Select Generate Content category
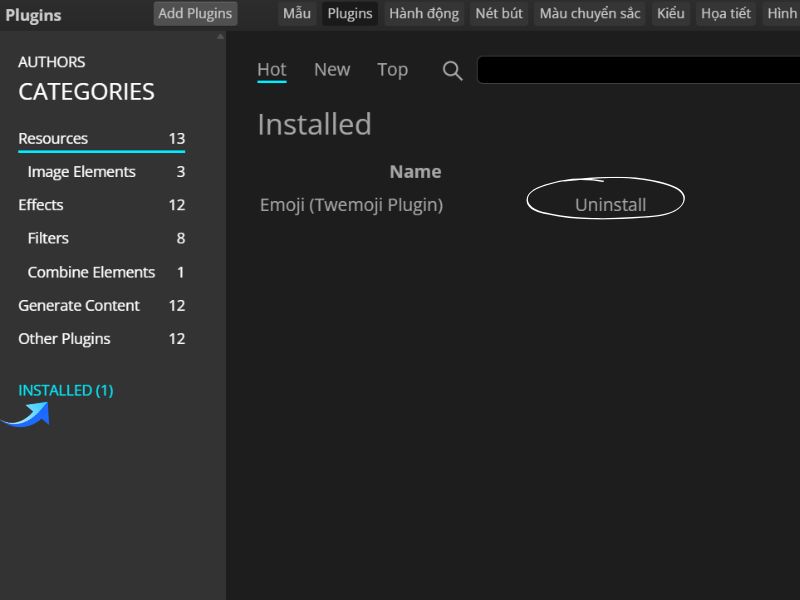The image size is (800, 600). click(x=102, y=306)
